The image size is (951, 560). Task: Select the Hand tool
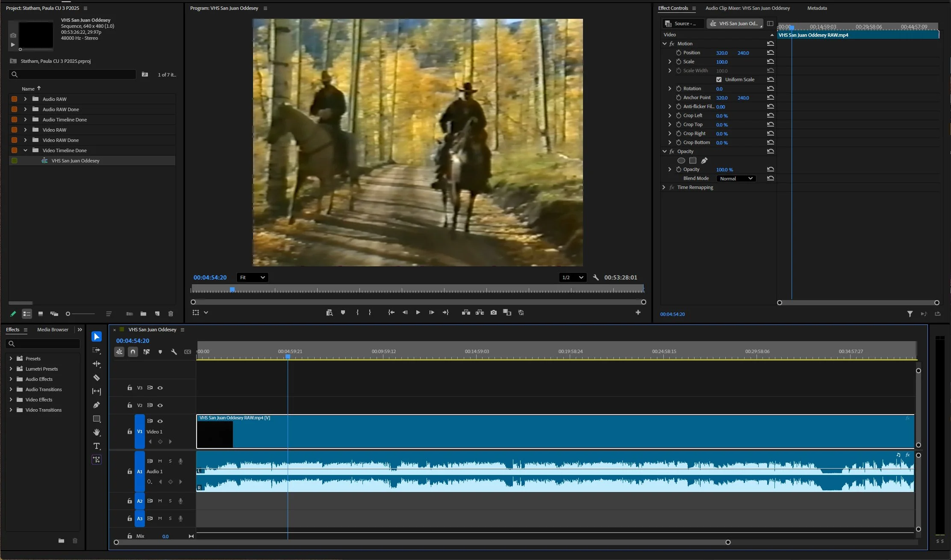point(97,432)
